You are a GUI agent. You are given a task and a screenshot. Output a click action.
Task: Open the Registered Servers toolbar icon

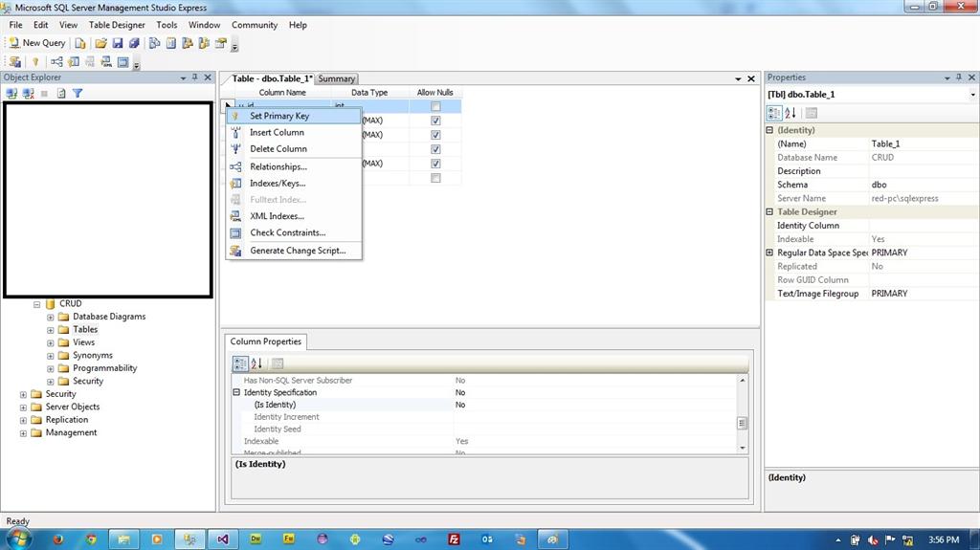(x=154, y=43)
